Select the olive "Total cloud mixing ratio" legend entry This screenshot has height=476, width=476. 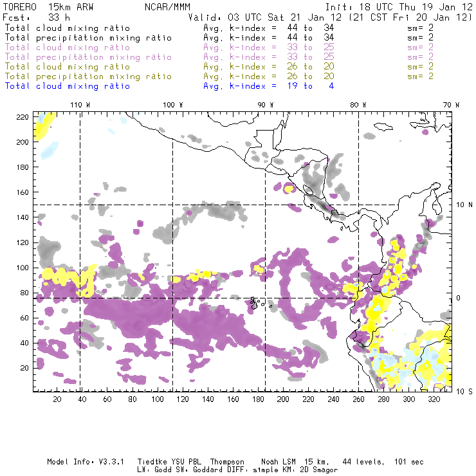tap(68, 67)
